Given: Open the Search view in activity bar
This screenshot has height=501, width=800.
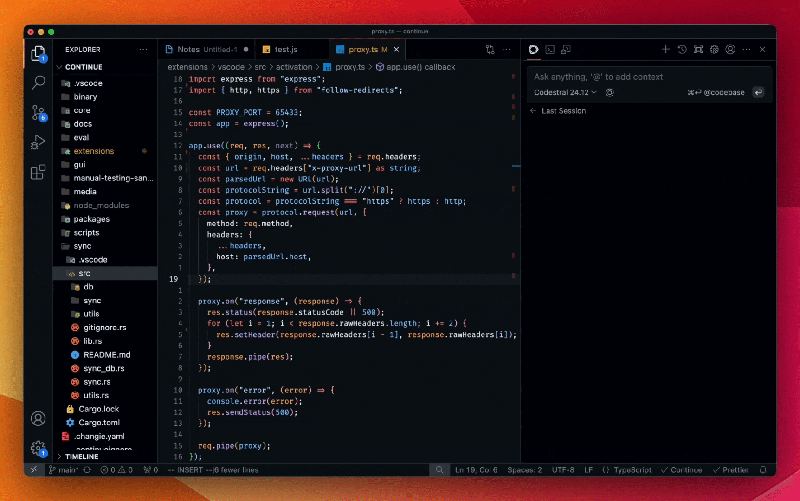Looking at the screenshot, I should [x=38, y=83].
